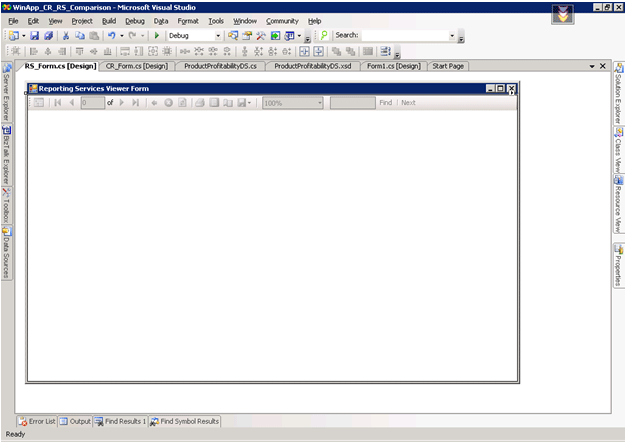Viewport: 627px width, 443px height.
Task: Click the Properties Window toolbar icon
Action: pos(247,36)
